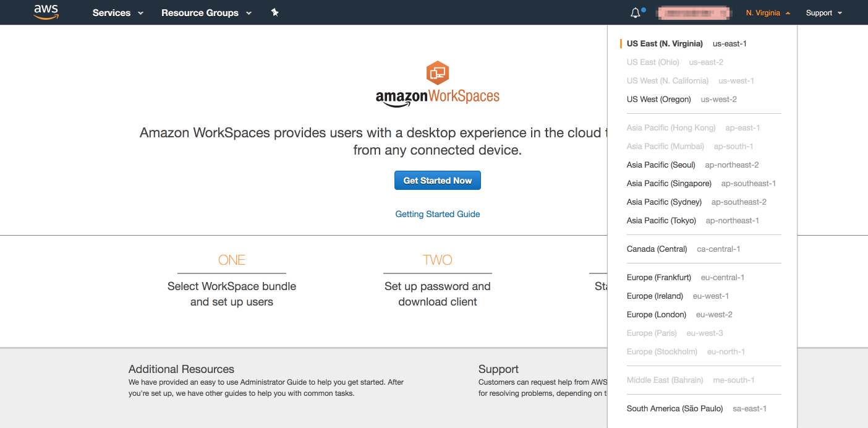Select US East (N. Virginia) region
This screenshot has width=868, height=428.
665,44
